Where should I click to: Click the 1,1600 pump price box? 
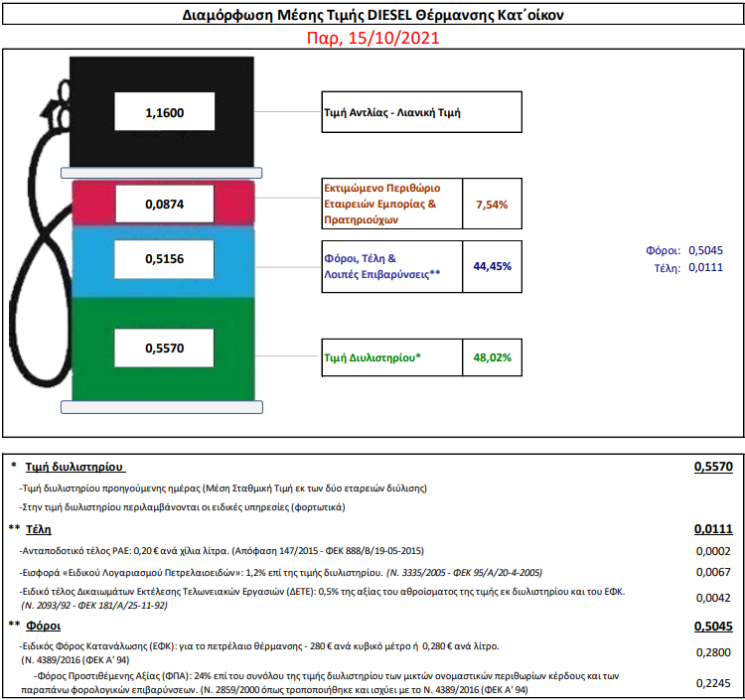coord(163,113)
